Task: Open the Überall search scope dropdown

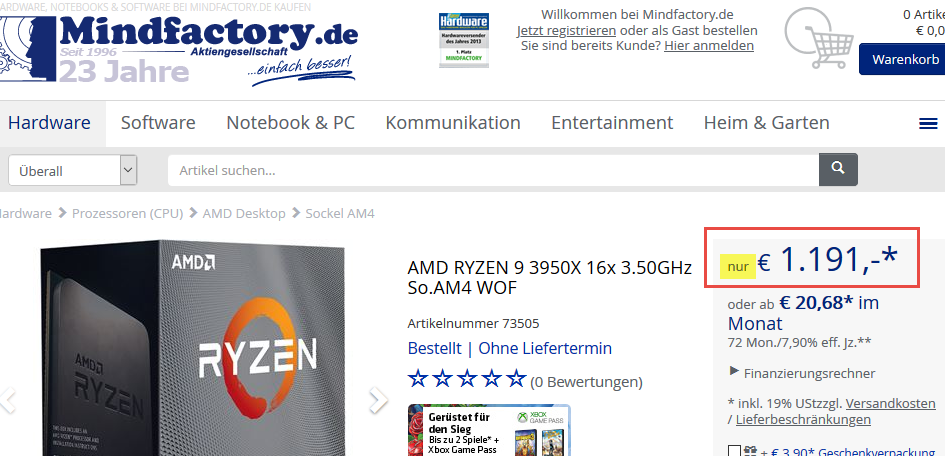Action: (x=72, y=170)
